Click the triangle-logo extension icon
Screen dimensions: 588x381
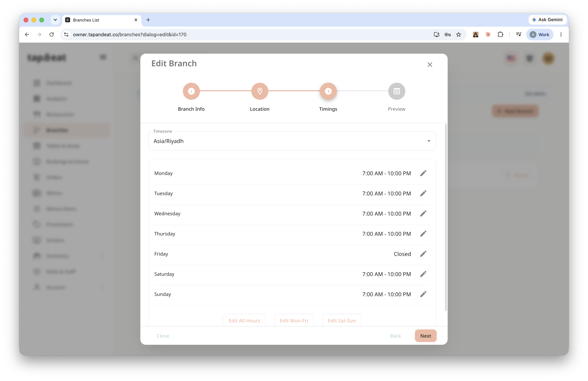pyautogui.click(x=476, y=34)
